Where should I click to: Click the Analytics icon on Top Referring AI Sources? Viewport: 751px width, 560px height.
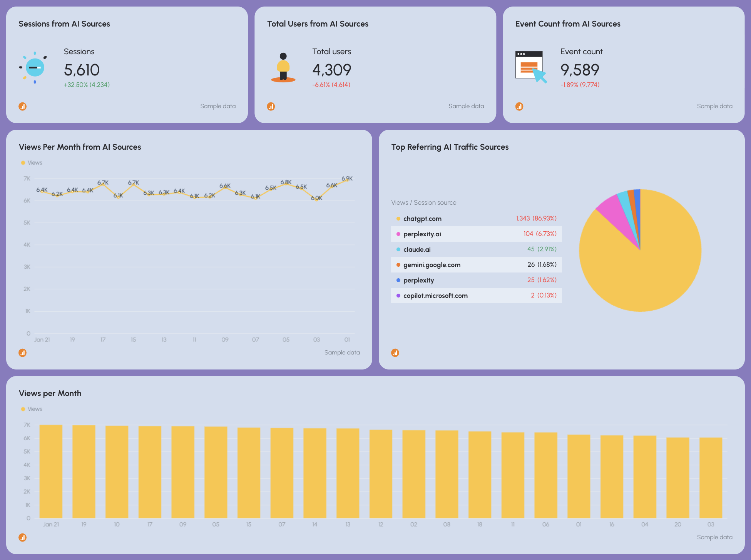(x=395, y=353)
